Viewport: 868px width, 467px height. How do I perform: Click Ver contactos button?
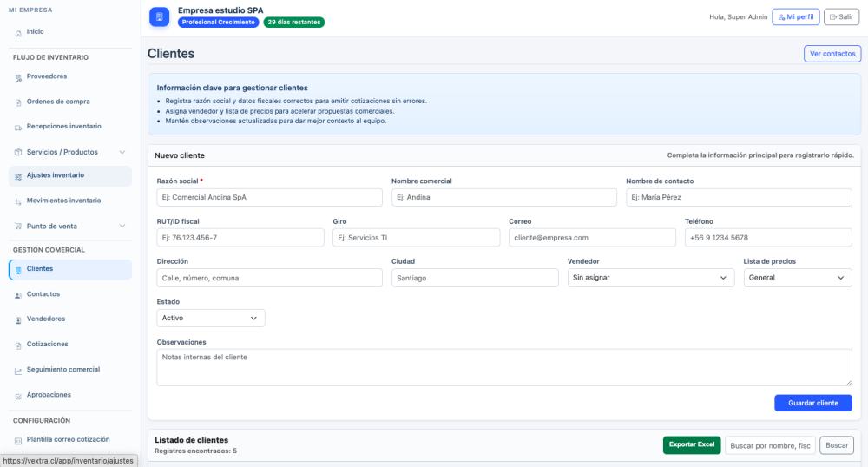coord(832,54)
